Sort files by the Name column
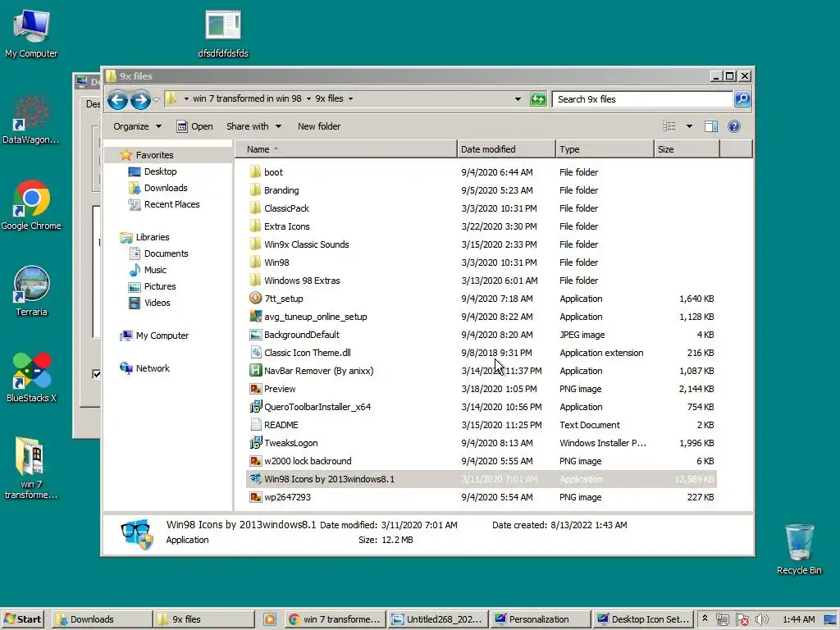 (x=346, y=149)
